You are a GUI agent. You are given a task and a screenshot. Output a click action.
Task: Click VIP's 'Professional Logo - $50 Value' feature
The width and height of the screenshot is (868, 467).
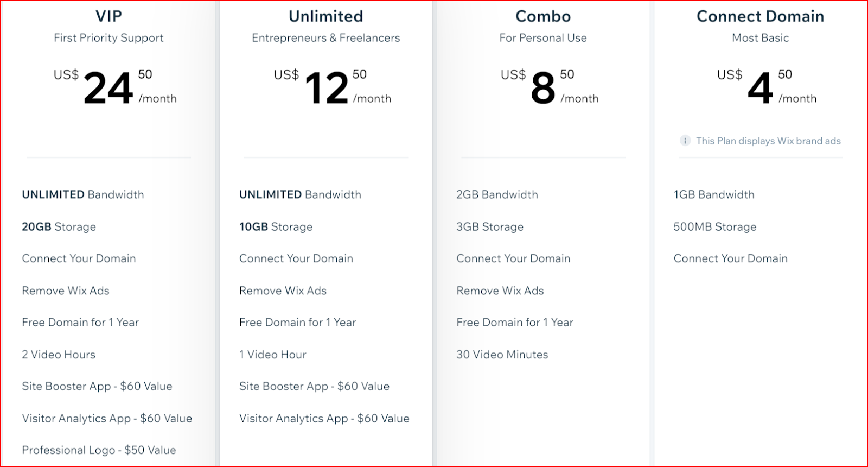(x=99, y=450)
